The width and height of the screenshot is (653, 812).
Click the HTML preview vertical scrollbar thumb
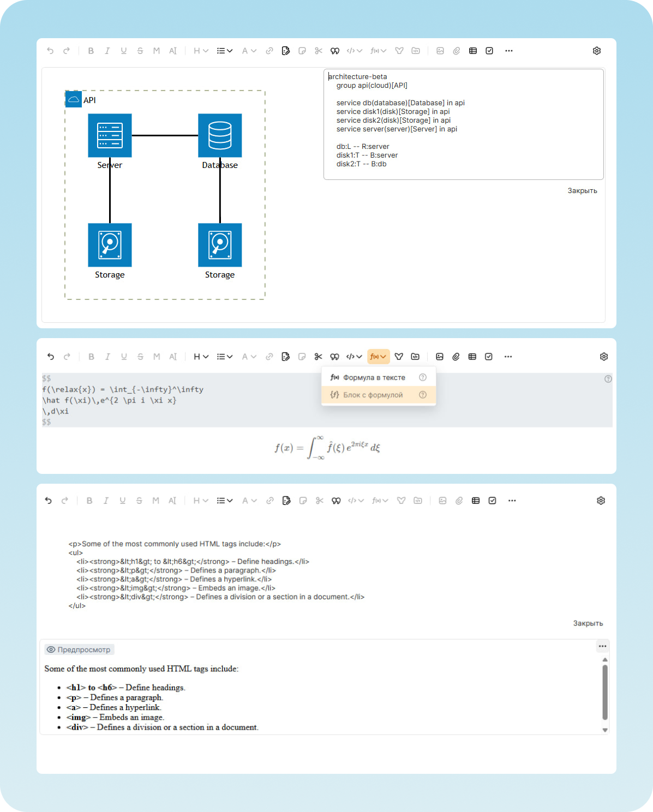pos(604,691)
